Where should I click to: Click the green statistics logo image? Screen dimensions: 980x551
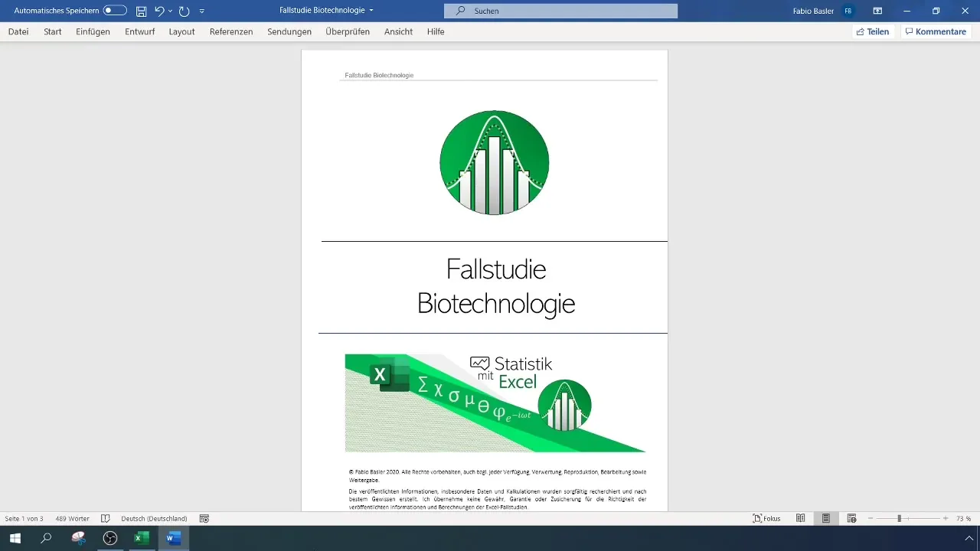[495, 162]
